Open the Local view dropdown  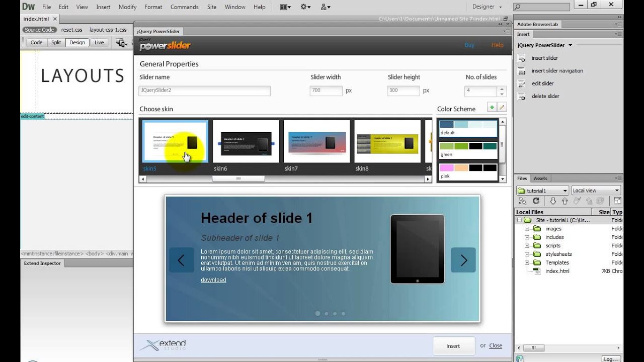(x=596, y=191)
